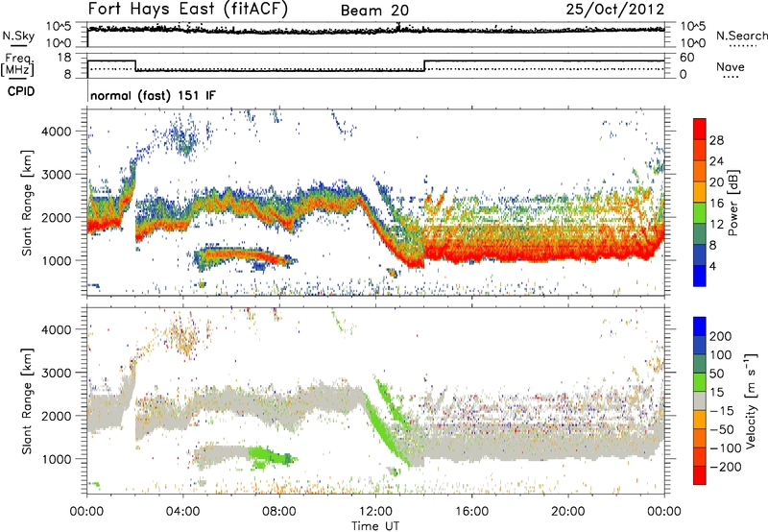768x532 pixels.
Task: Click the 'Time UT' axis title
Action: click(x=375, y=525)
